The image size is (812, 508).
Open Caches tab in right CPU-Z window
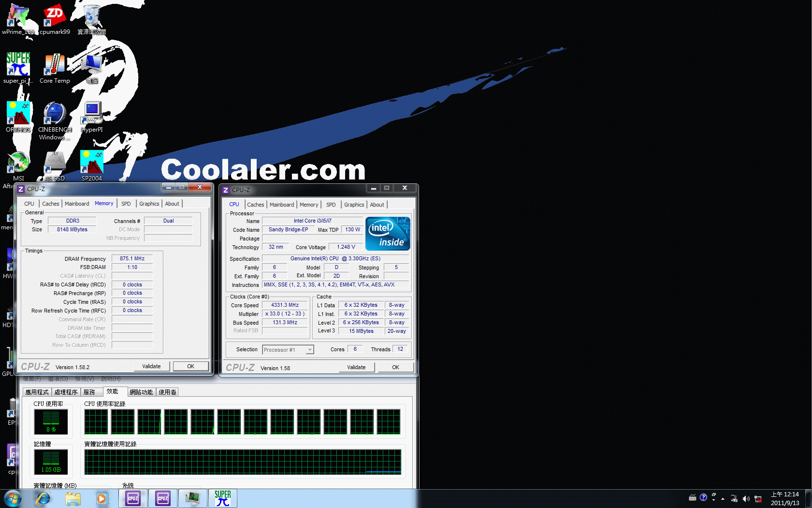click(x=256, y=205)
